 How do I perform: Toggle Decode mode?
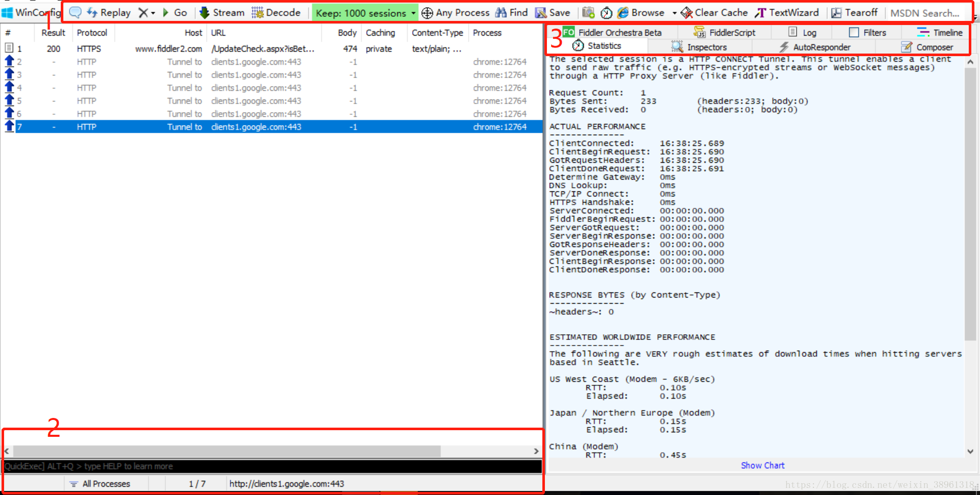276,12
